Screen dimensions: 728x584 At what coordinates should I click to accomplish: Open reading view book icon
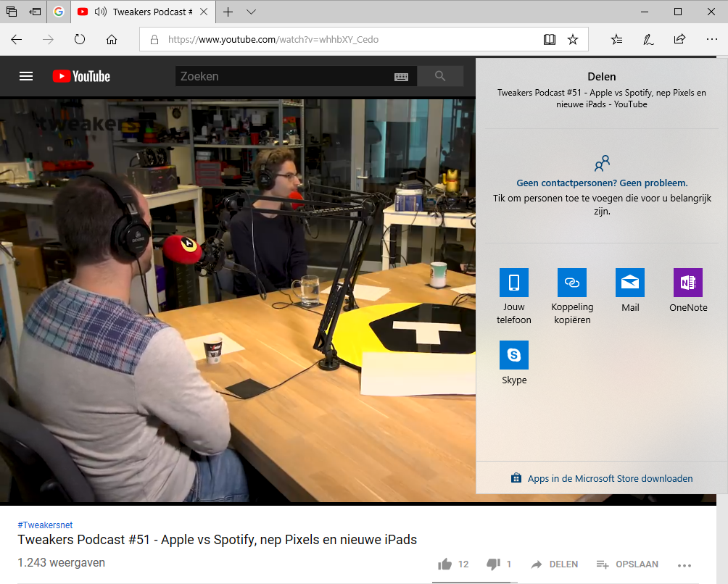(549, 39)
